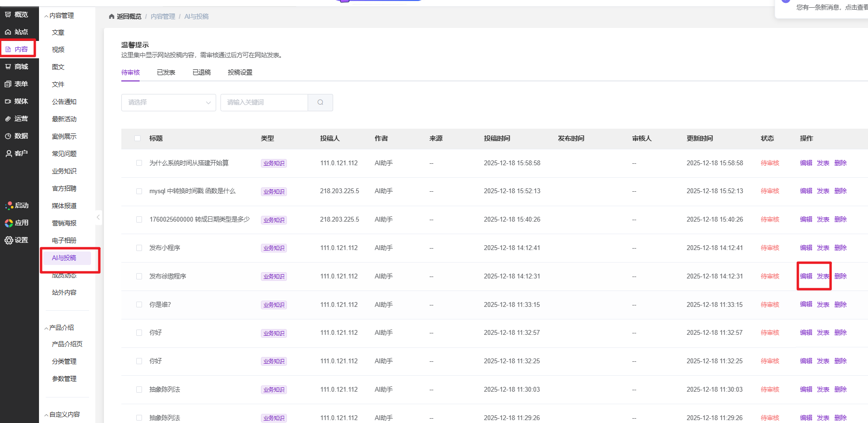Switch to the 投稿设置 tab
Image resolution: width=868 pixels, height=423 pixels.
240,72
